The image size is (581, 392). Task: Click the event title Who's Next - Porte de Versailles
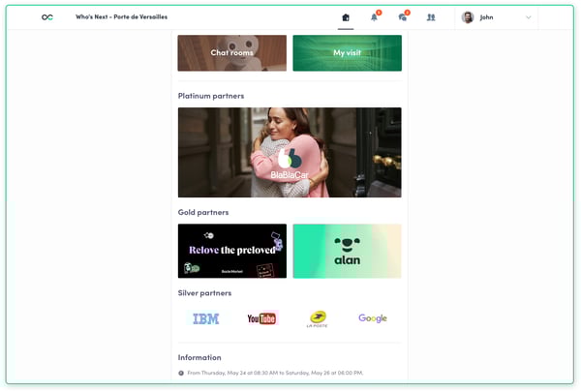(x=122, y=17)
